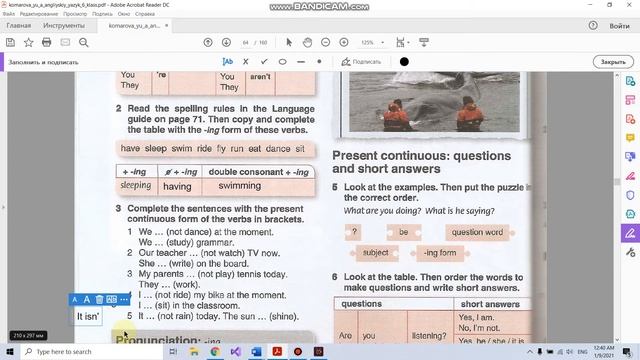Click the text field type icon
Screen dimensions: 640x360
[x=111, y=300]
